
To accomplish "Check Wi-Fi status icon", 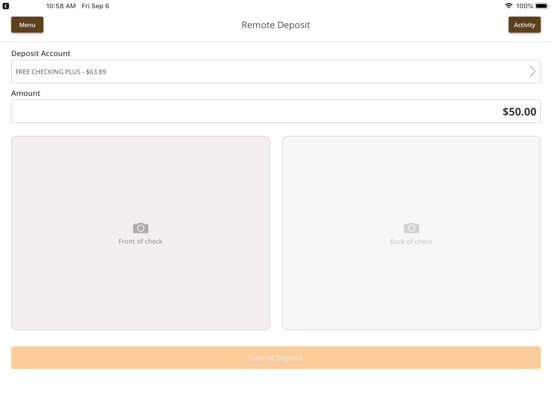I will (x=508, y=6).
